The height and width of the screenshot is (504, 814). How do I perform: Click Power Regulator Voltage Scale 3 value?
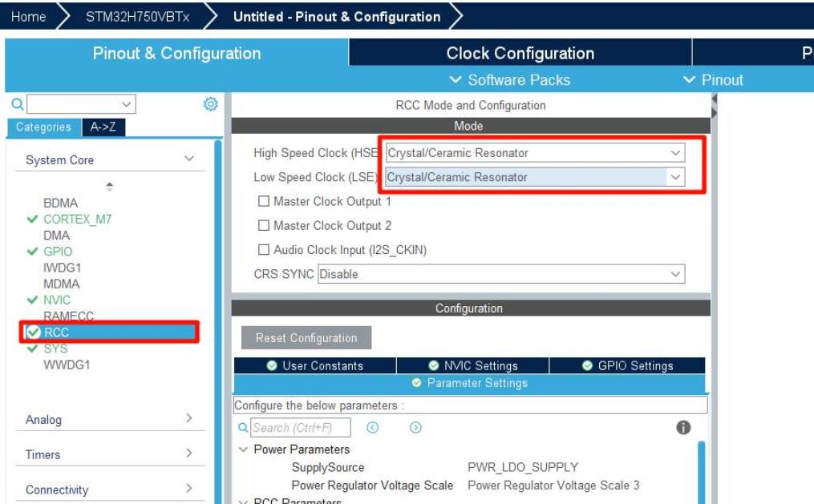pos(553,486)
